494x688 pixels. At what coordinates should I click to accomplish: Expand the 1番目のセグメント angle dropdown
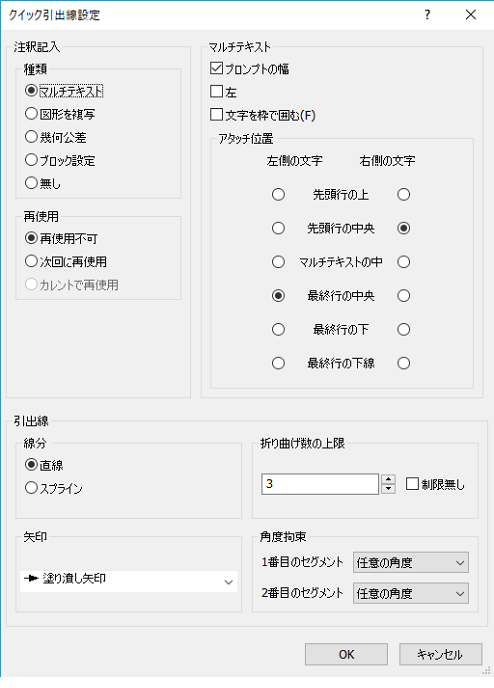tap(411, 563)
